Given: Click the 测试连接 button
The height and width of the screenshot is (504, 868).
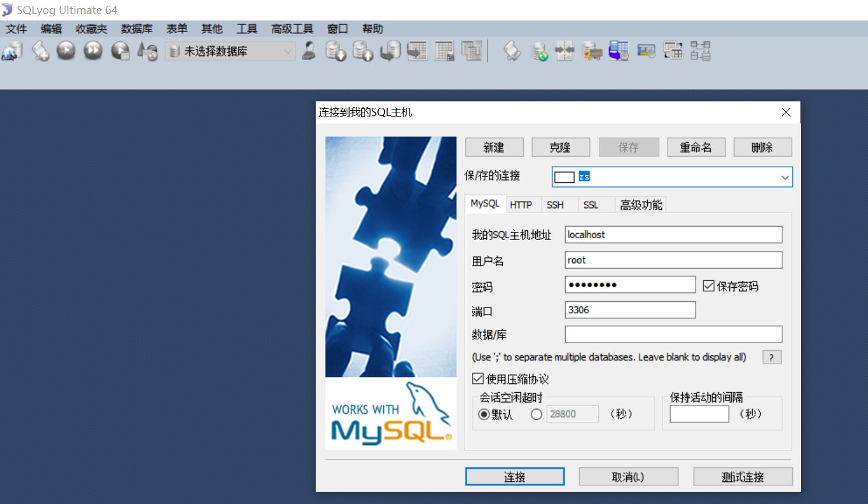Looking at the screenshot, I should 743,477.
